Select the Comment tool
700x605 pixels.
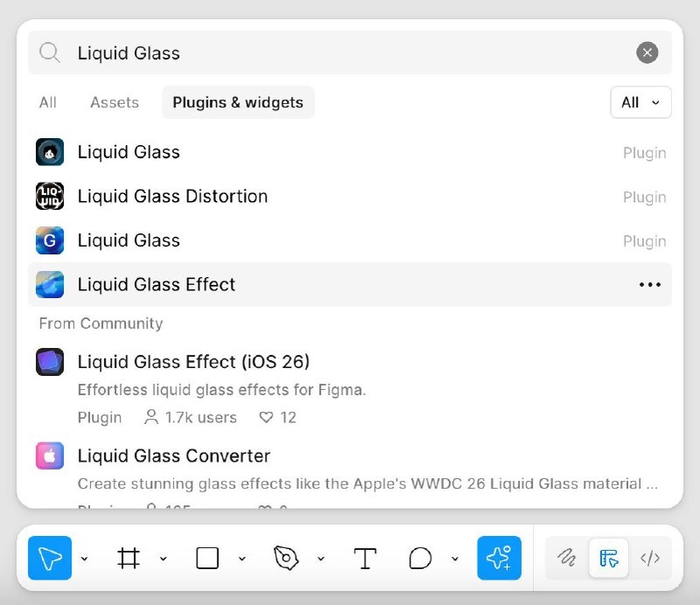click(x=420, y=558)
